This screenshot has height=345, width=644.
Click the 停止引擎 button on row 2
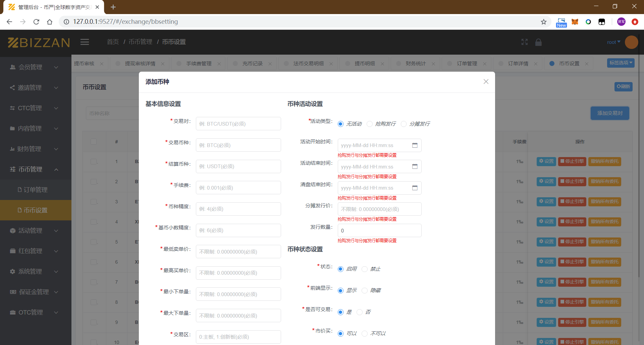[572, 182]
